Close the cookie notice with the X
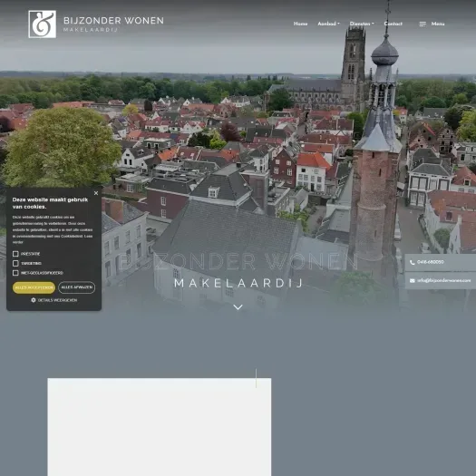Image resolution: width=476 pixels, height=476 pixels. coord(96,193)
